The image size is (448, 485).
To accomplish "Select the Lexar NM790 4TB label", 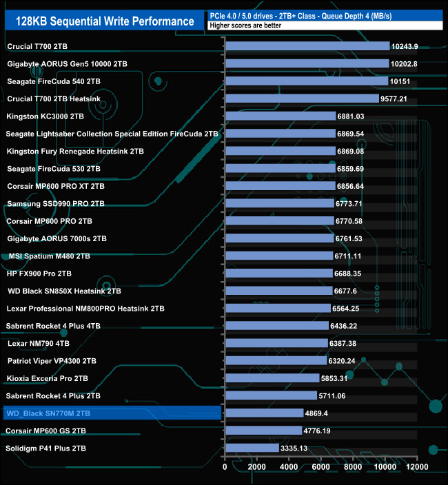I will tap(39, 344).
